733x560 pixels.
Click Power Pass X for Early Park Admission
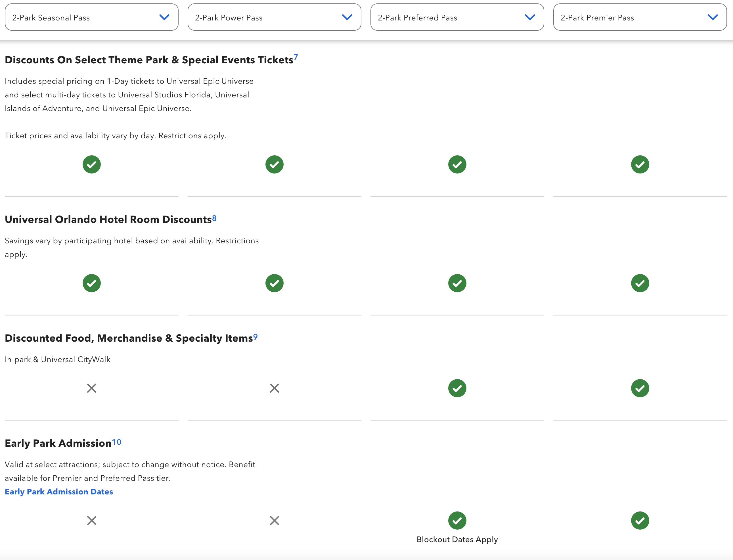(274, 520)
